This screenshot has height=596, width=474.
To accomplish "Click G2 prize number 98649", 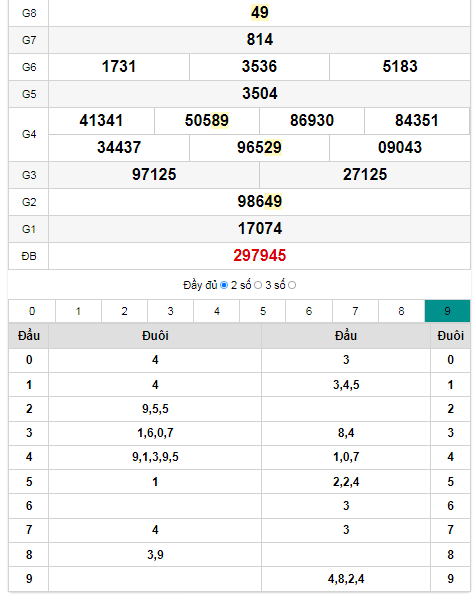I will click(260, 201).
